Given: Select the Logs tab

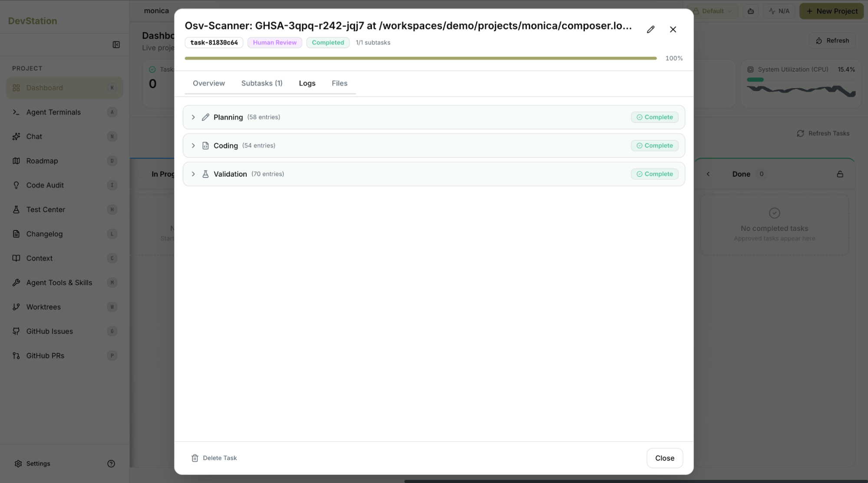Looking at the screenshot, I should [x=307, y=83].
